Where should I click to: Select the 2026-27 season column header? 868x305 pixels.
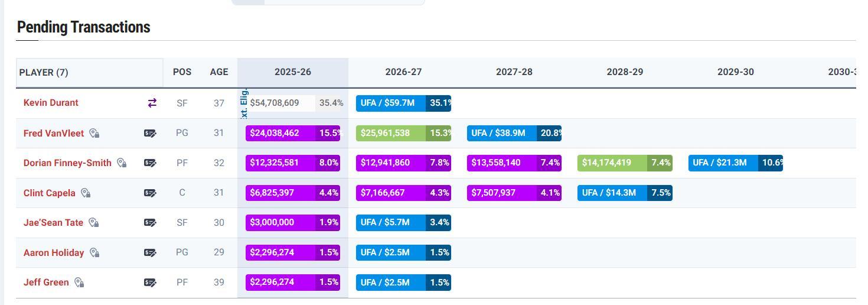tap(403, 72)
